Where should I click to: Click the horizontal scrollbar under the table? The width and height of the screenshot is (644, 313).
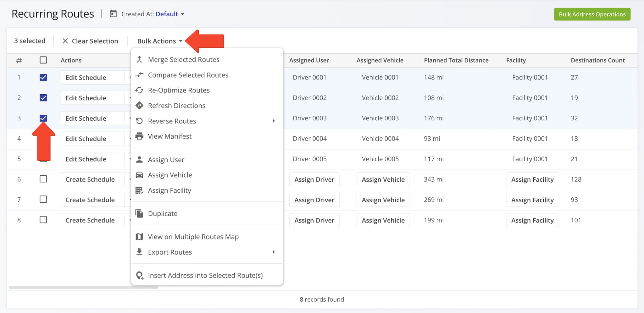[83, 287]
